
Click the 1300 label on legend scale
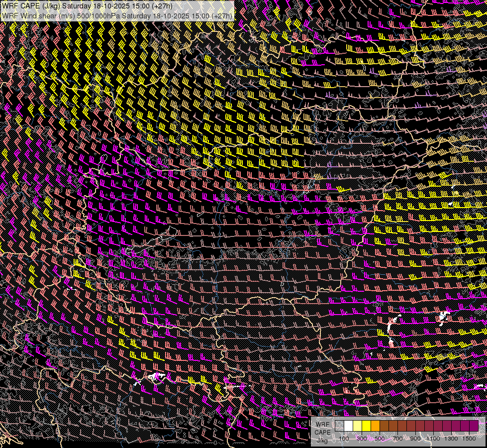(451, 439)
